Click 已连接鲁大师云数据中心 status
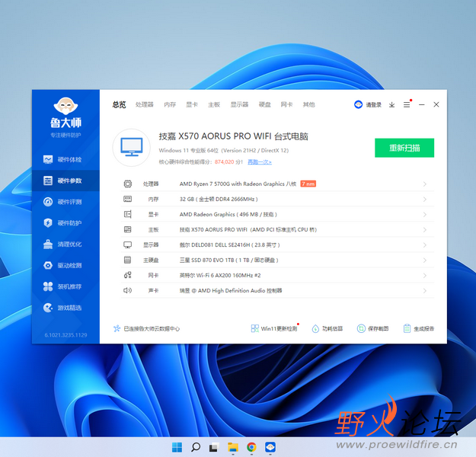This screenshot has width=476, height=457. 146,328
